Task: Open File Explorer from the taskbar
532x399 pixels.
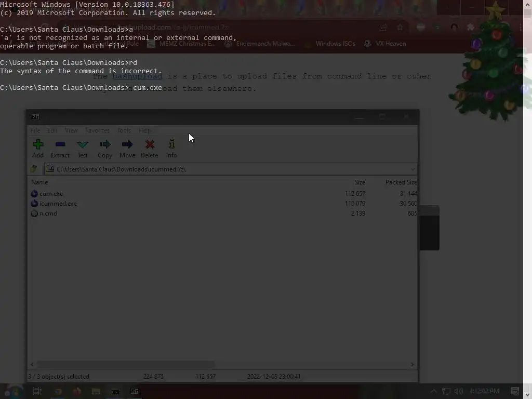Action: pyautogui.click(x=96, y=391)
